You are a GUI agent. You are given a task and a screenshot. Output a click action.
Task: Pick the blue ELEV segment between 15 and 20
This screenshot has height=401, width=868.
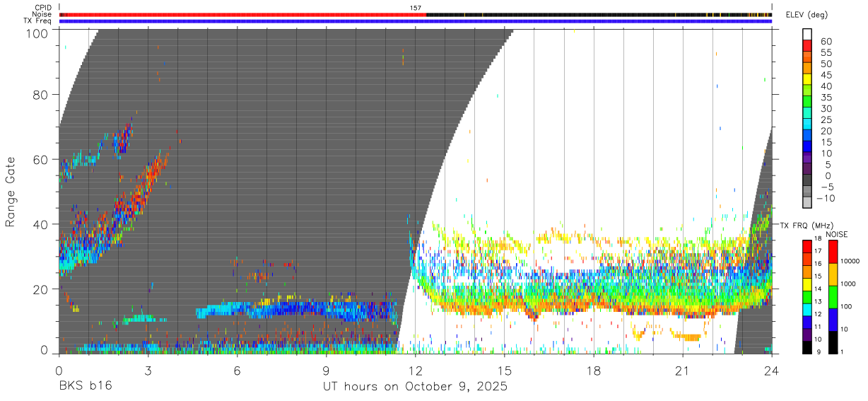click(x=807, y=136)
